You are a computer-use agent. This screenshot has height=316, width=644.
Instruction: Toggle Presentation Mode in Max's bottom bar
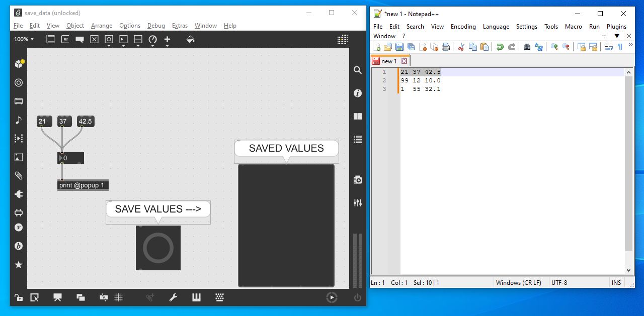pyautogui.click(x=57, y=297)
